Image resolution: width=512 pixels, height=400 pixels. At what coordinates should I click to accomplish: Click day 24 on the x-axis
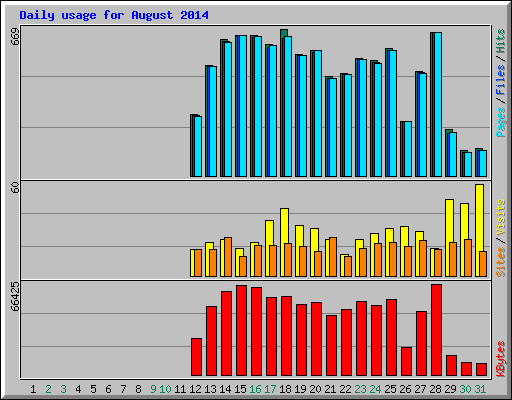(375, 389)
